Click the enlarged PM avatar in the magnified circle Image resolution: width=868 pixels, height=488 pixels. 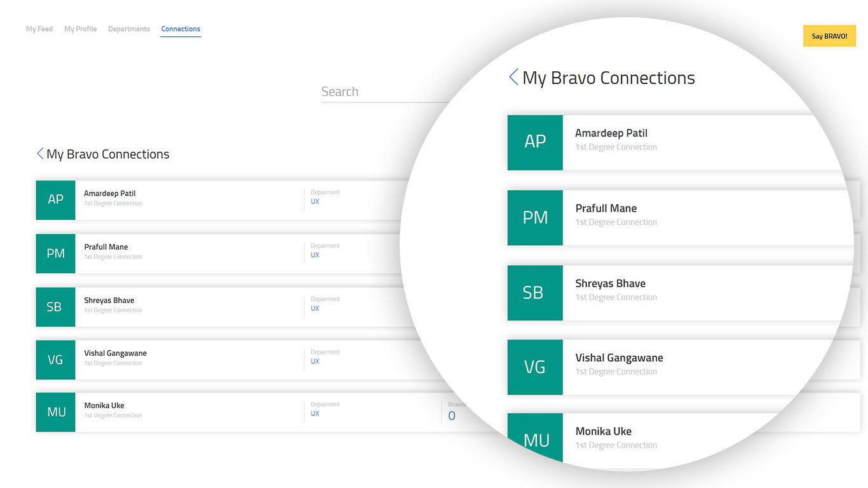click(535, 217)
